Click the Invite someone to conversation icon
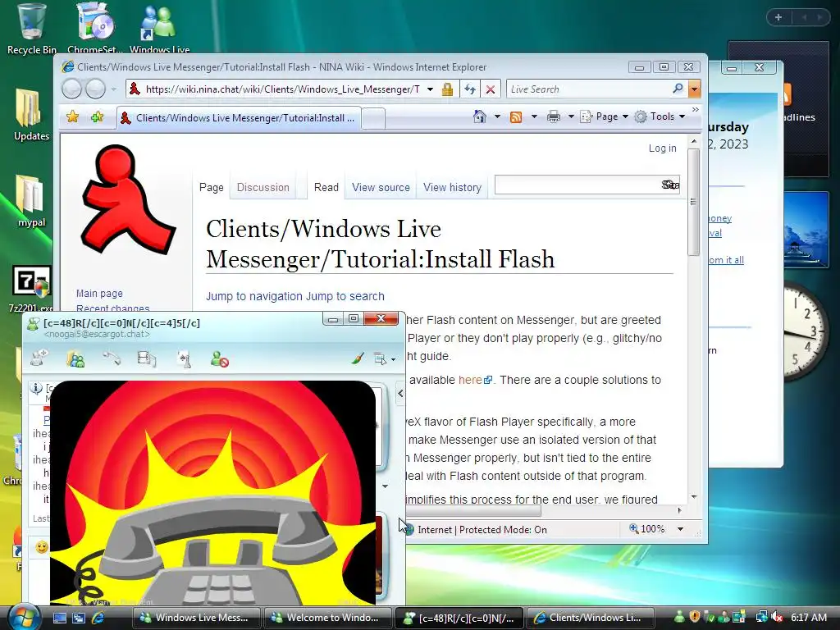 39,358
